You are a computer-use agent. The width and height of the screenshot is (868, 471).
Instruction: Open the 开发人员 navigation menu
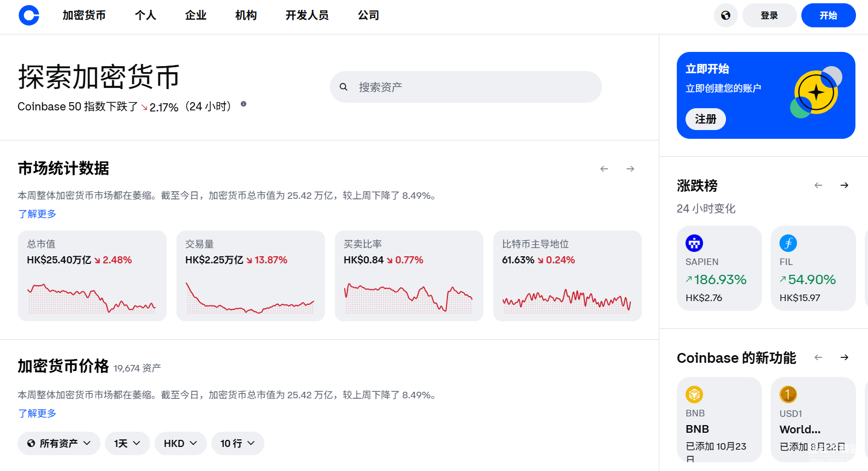(307, 15)
